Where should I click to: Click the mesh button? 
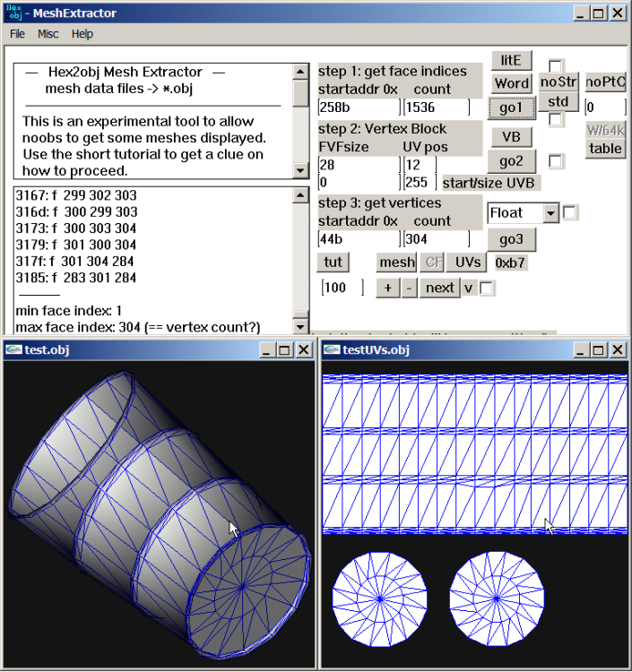(x=397, y=262)
